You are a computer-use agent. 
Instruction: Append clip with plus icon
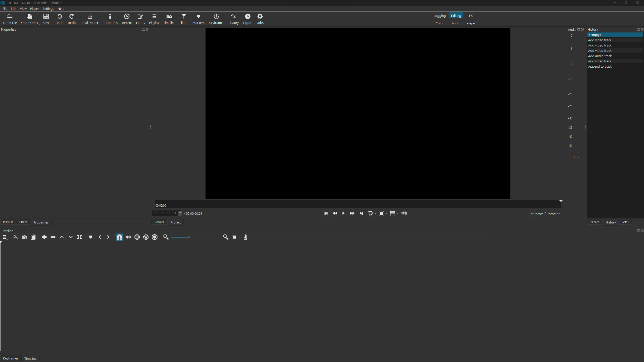point(44,237)
